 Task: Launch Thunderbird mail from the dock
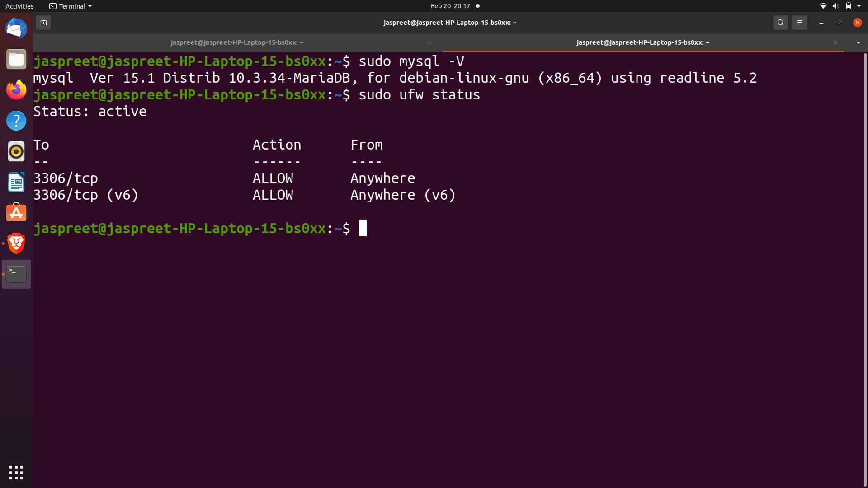(16, 29)
